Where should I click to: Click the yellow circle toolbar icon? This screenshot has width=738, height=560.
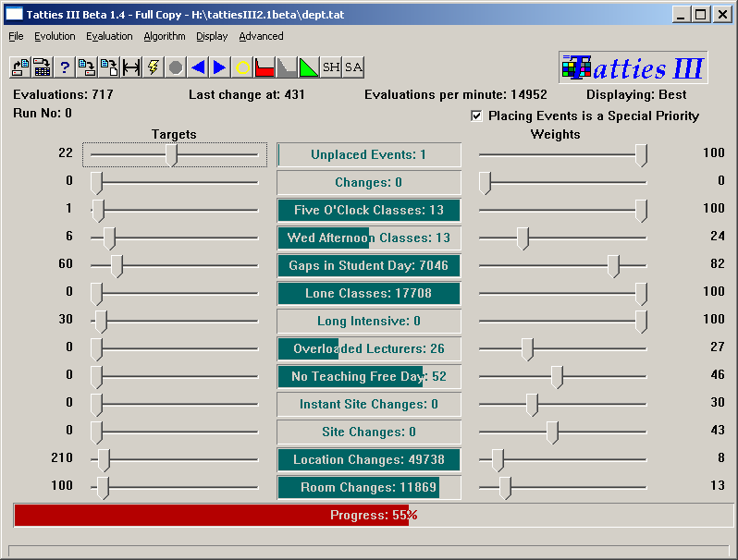coord(242,67)
